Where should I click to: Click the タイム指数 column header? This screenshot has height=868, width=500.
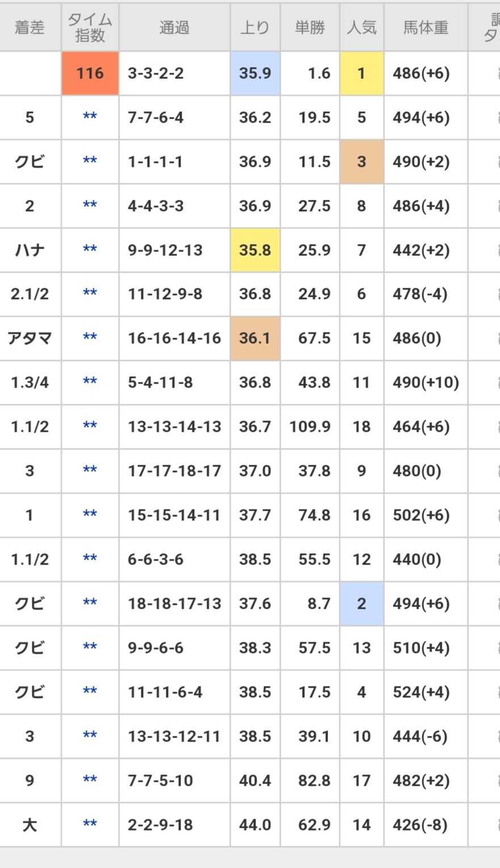[x=90, y=27]
